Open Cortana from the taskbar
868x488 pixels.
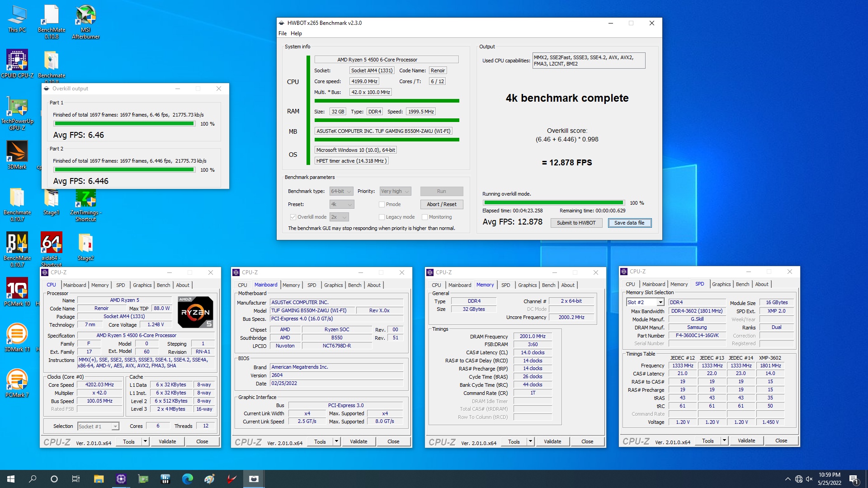(x=54, y=479)
